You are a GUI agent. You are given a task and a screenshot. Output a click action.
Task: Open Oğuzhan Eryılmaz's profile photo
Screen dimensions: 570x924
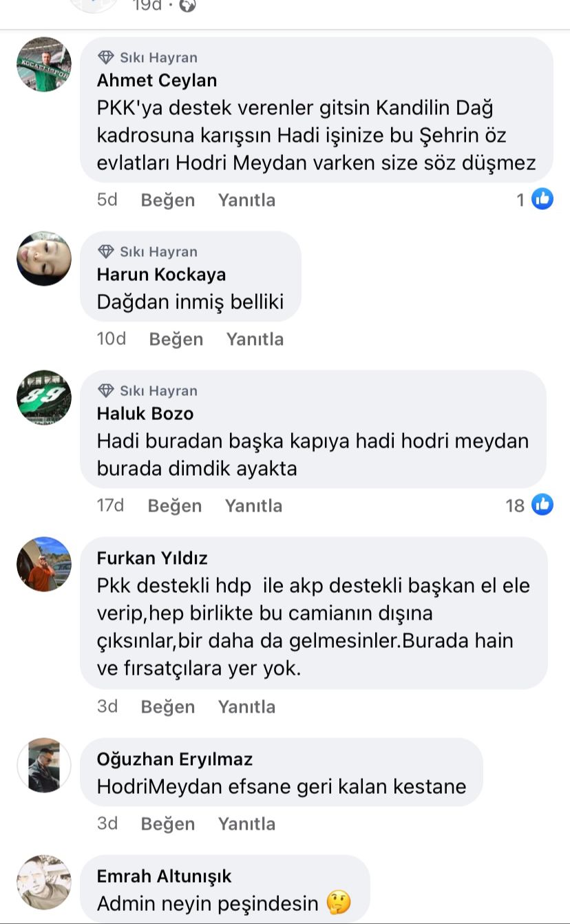pos(44,766)
